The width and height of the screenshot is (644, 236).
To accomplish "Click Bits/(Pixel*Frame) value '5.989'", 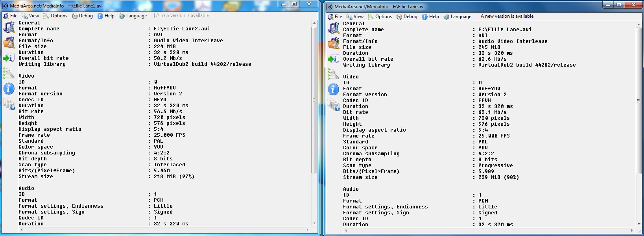I will (x=487, y=171).
